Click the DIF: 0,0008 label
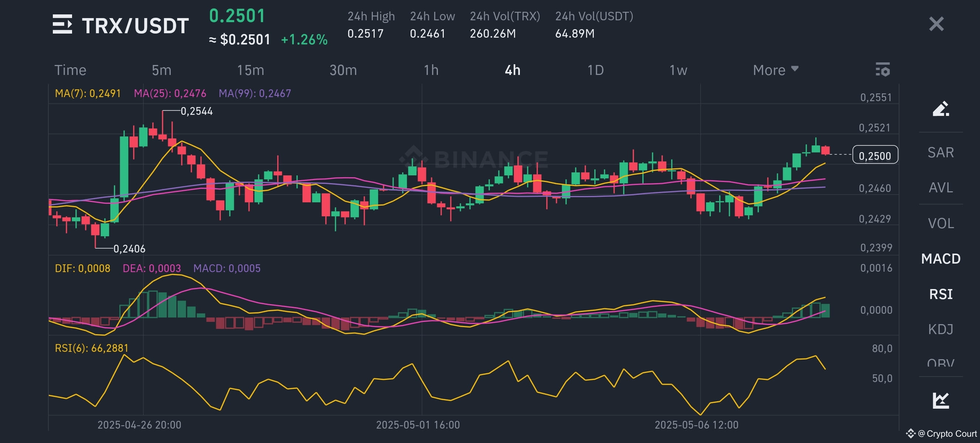The image size is (980, 443). (x=82, y=268)
